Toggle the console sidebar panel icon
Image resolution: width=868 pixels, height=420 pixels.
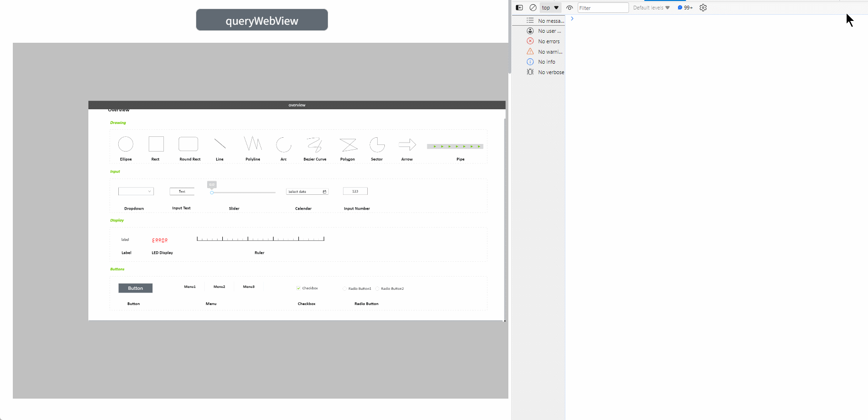(x=519, y=8)
